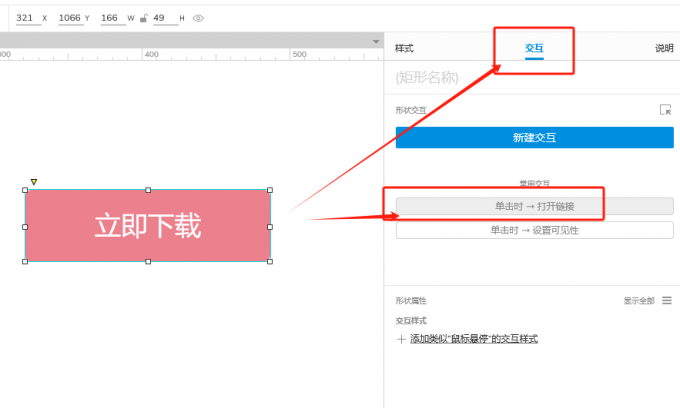Toggle the widget visibility eye icon
Screen dimensions: 680x408
pyautogui.click(x=198, y=18)
